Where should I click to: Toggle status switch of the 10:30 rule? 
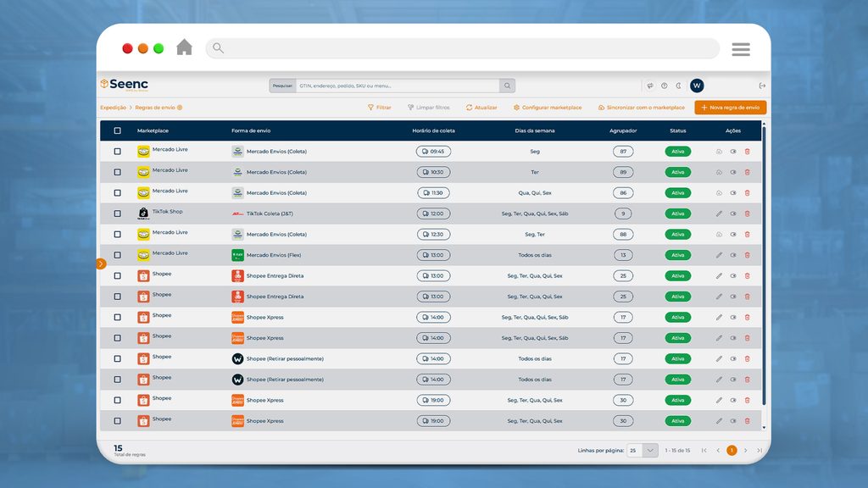pos(733,172)
